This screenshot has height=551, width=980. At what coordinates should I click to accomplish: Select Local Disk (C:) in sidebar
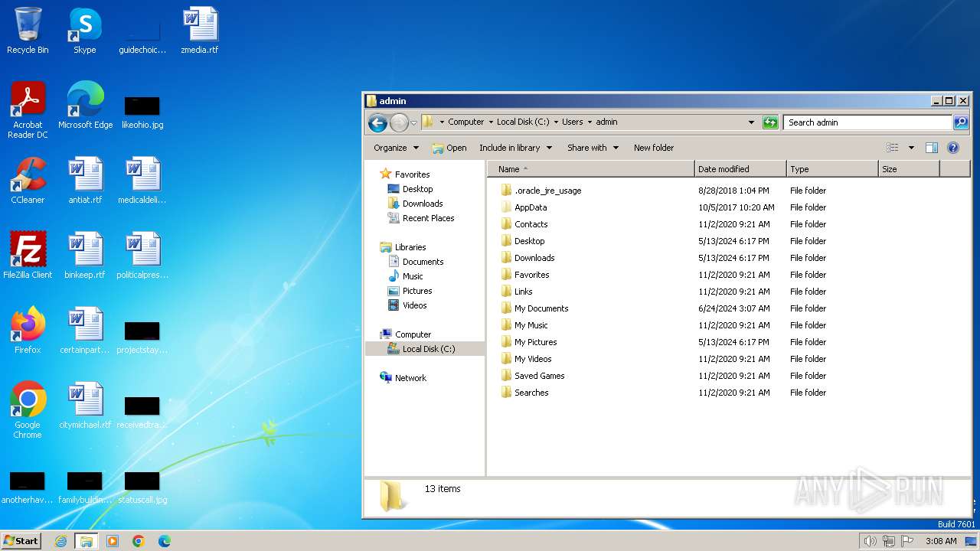[x=426, y=349]
